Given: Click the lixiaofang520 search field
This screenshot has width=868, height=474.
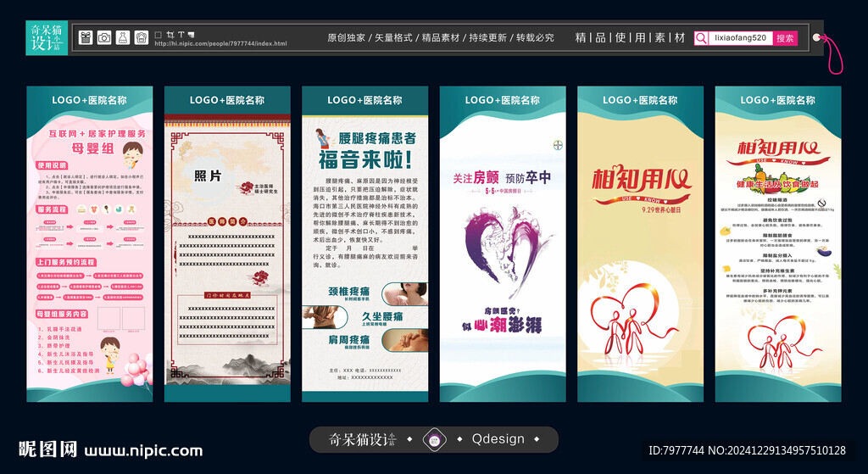Looking at the screenshot, I should point(740,38).
